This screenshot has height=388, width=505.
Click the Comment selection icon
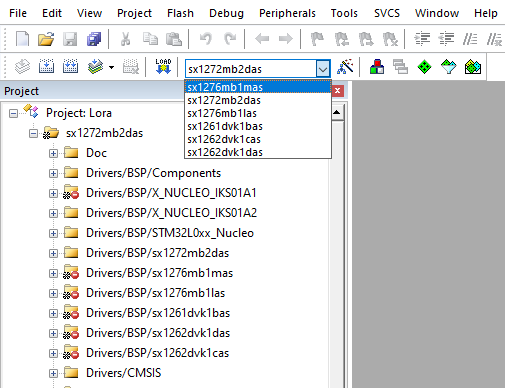[470, 39]
